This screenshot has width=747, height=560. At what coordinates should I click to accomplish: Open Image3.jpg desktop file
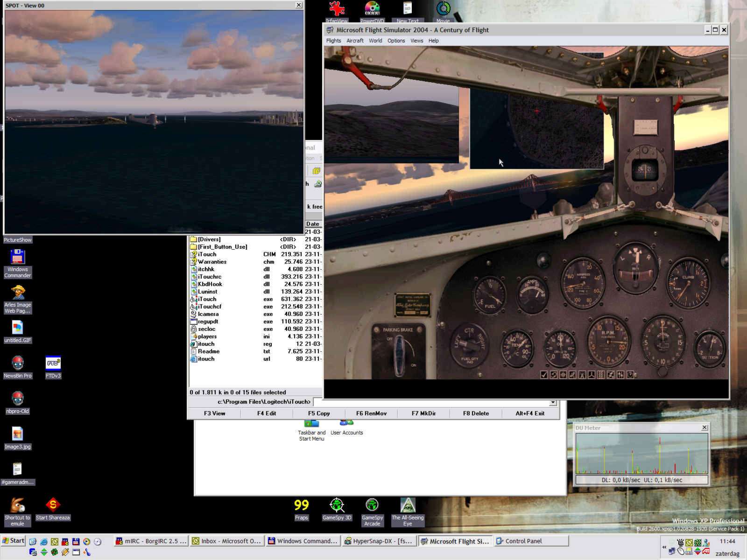point(17,438)
